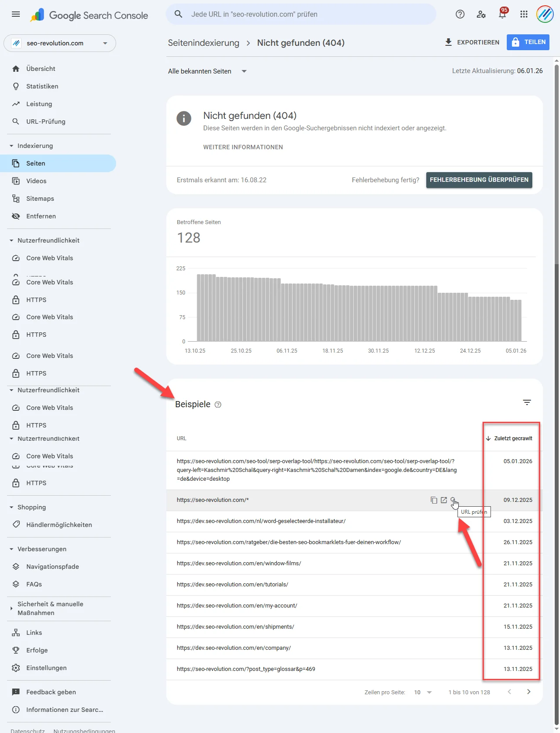Open the Google apps grid

pyautogui.click(x=523, y=14)
